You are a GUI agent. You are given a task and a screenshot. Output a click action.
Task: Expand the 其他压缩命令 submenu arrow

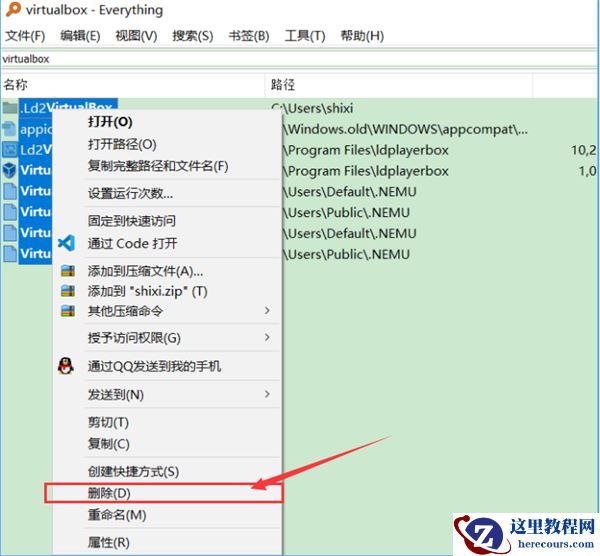coord(267,311)
